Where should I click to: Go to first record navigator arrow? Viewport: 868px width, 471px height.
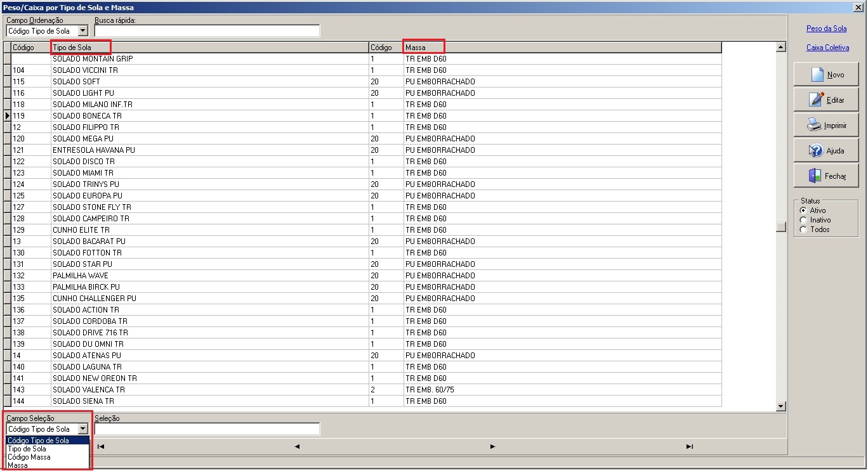pos(101,446)
